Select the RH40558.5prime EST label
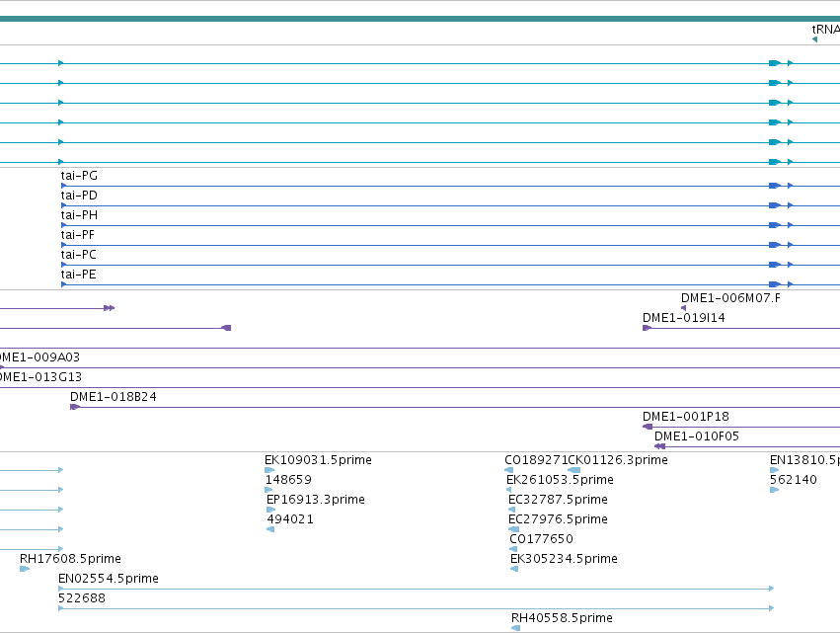This screenshot has height=633, width=840. (x=562, y=618)
